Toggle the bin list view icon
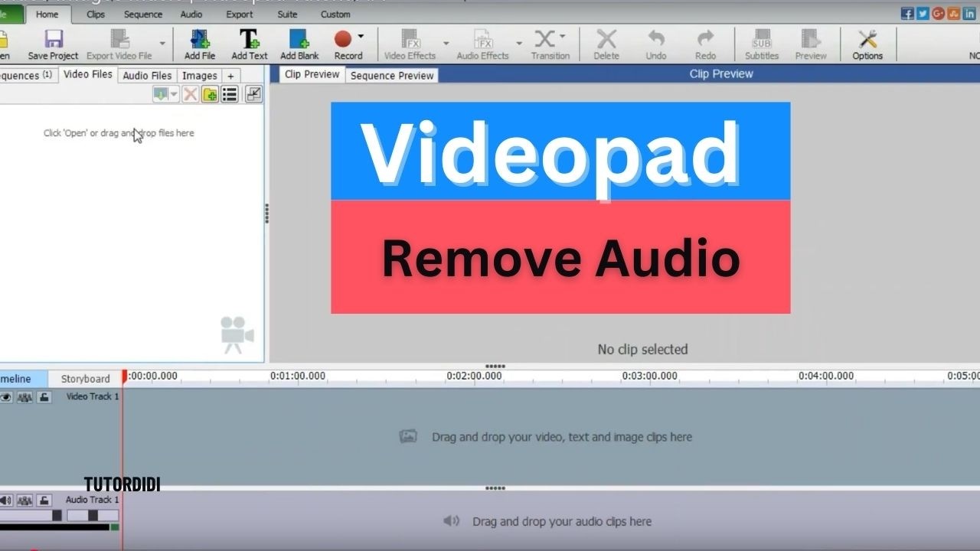Viewport: 980px width, 551px height. tap(229, 94)
